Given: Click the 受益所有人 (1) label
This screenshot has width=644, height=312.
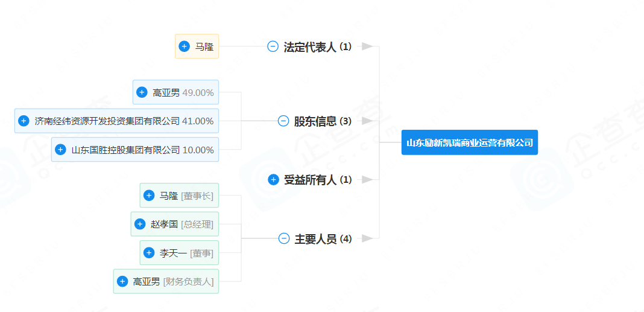Looking at the screenshot, I should pyautogui.click(x=317, y=180).
